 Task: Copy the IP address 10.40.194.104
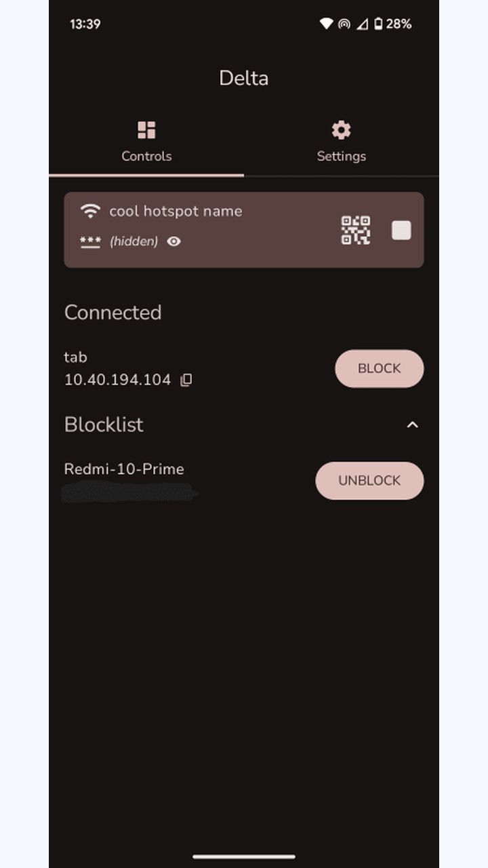click(186, 380)
